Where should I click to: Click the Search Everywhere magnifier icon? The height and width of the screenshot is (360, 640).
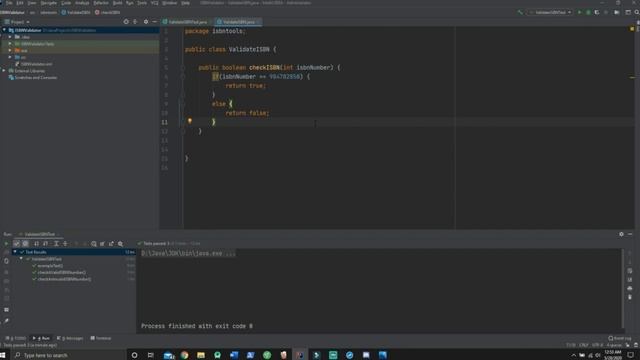[636, 12]
